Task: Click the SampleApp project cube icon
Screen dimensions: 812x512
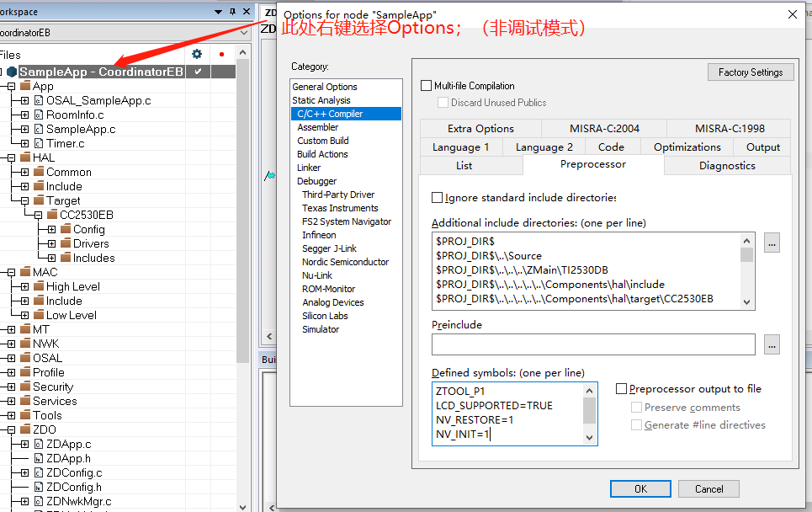Action: (12, 72)
